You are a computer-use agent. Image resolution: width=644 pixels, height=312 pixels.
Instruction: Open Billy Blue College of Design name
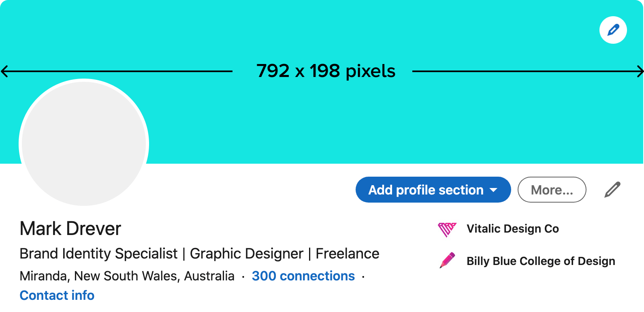(x=541, y=261)
